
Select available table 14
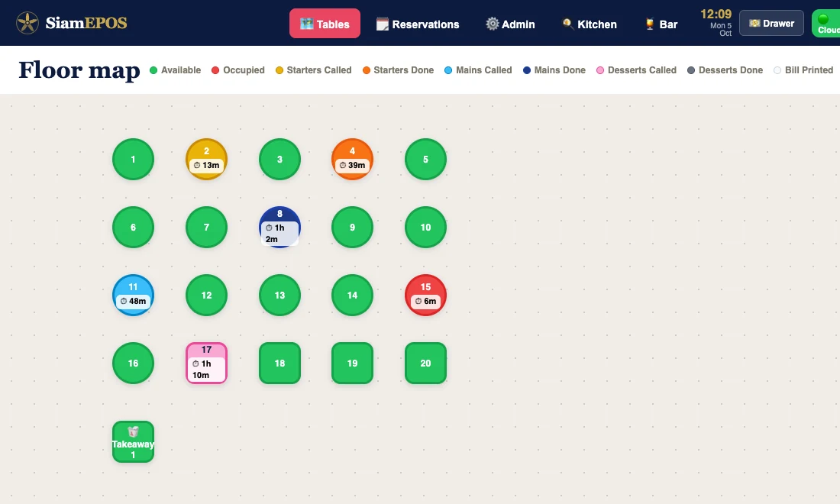pos(353,295)
